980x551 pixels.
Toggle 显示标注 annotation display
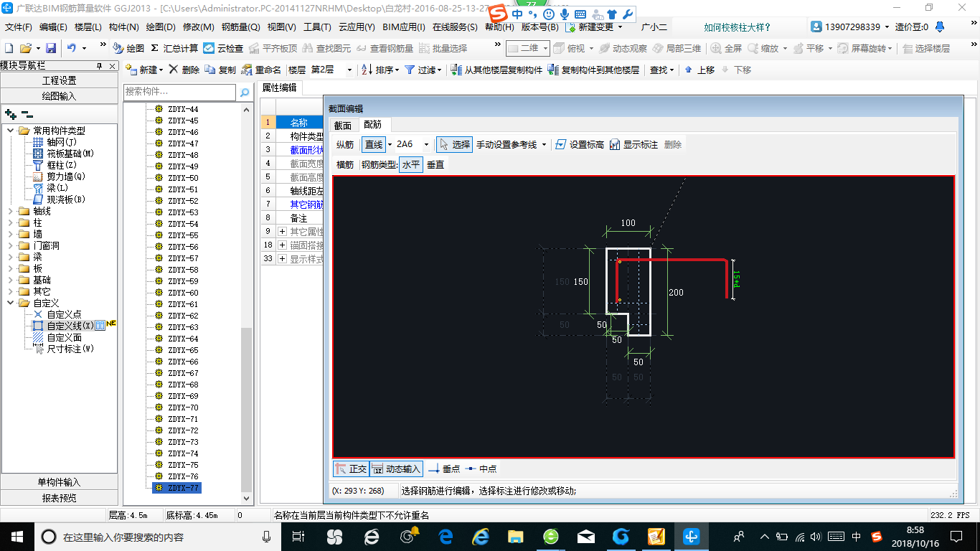(x=634, y=144)
